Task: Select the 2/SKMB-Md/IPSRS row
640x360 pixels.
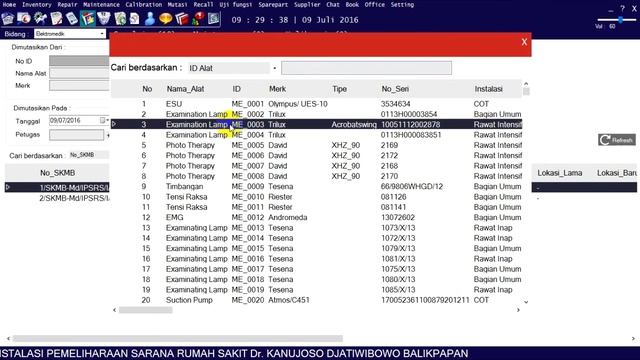Action: pyautogui.click(x=57, y=198)
